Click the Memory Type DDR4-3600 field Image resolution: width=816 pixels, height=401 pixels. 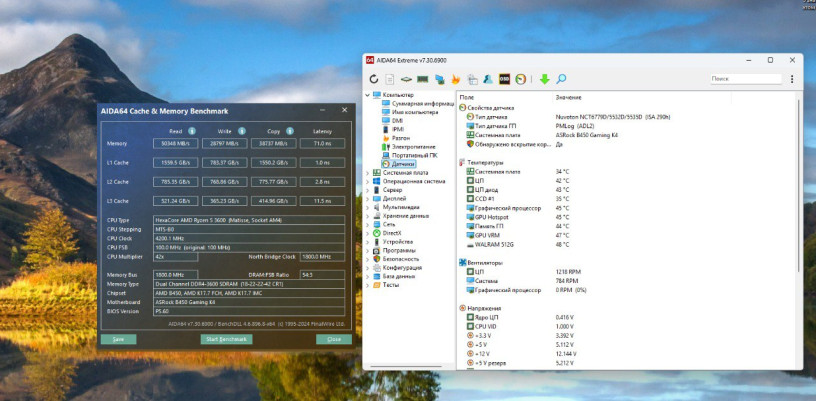pos(249,284)
